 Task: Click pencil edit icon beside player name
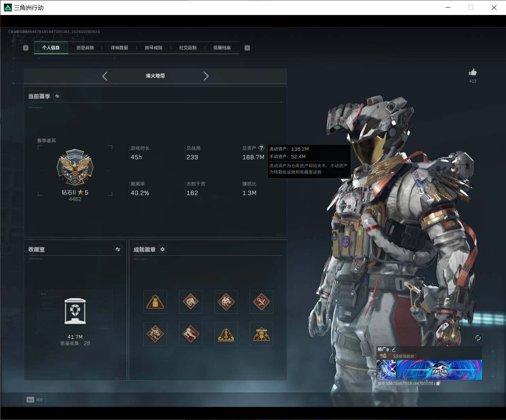coord(394,349)
